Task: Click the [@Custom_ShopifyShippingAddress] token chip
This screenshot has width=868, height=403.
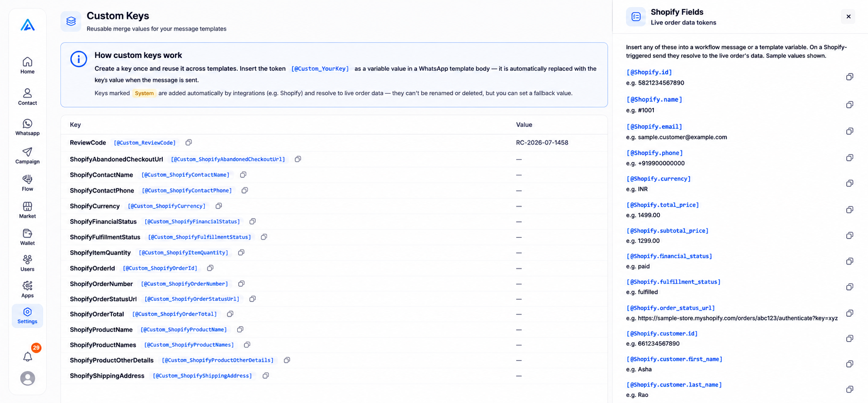Action: click(x=202, y=376)
